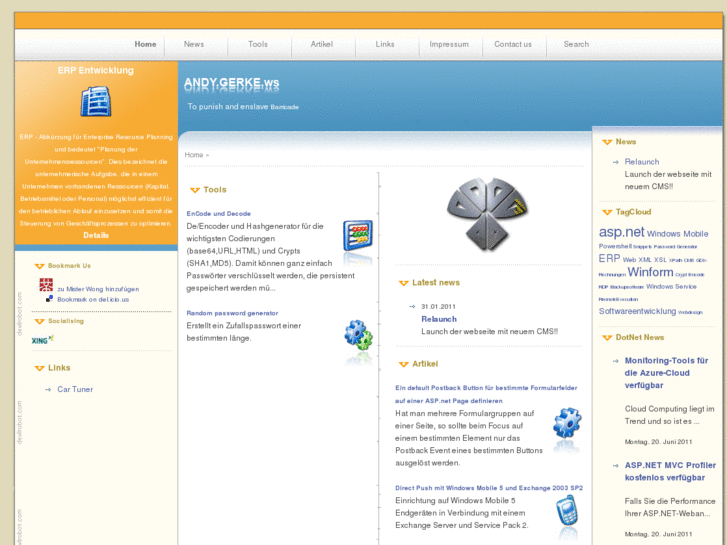727x545 pixels.
Task: Open the Links menu item
Action: click(385, 44)
